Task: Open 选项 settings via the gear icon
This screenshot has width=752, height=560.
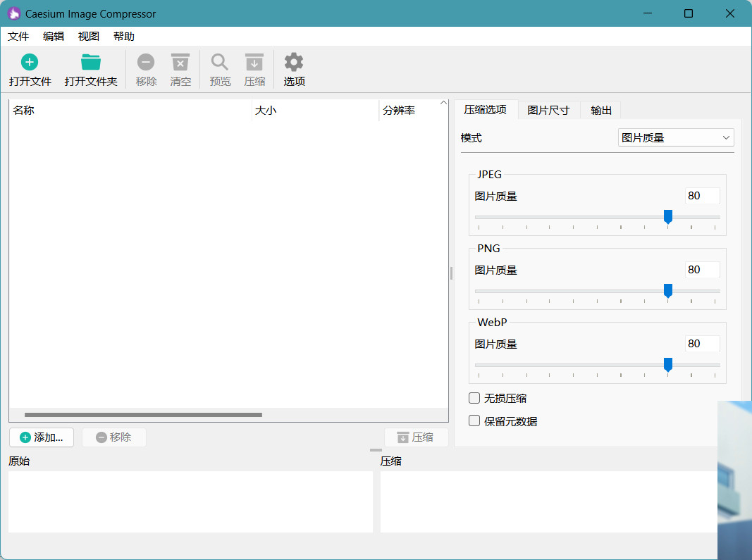Action: pos(294,62)
